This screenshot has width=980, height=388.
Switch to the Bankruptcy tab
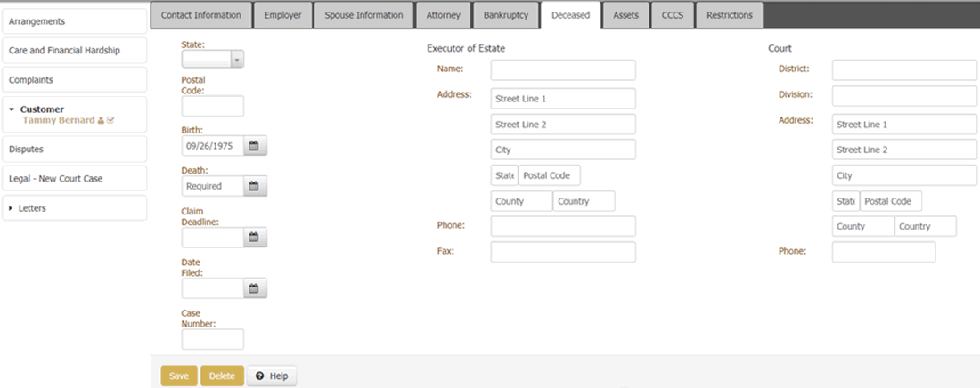pyautogui.click(x=505, y=15)
